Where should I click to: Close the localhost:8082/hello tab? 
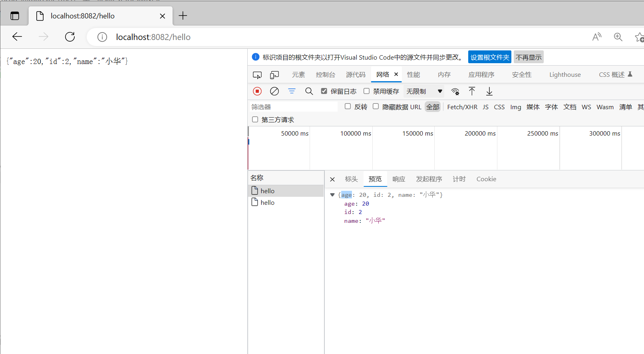[162, 16]
